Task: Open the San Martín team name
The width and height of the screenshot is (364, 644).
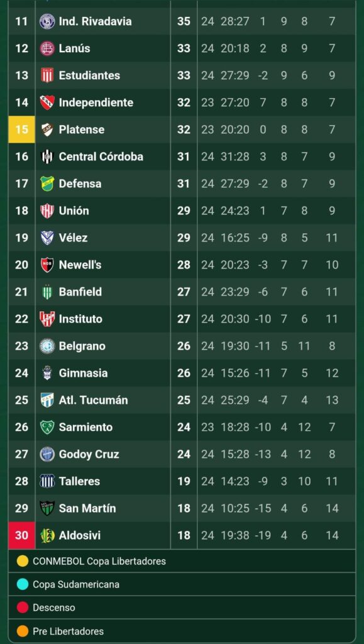Action: tap(87, 508)
